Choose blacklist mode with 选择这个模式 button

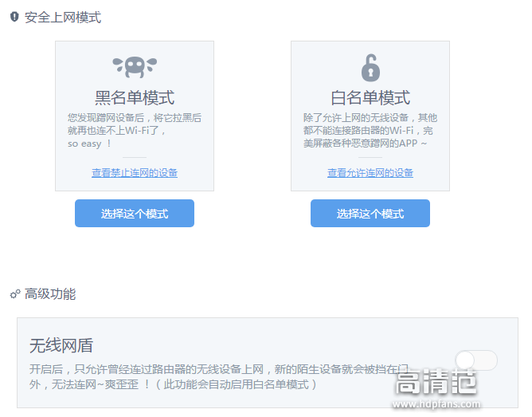click(135, 213)
